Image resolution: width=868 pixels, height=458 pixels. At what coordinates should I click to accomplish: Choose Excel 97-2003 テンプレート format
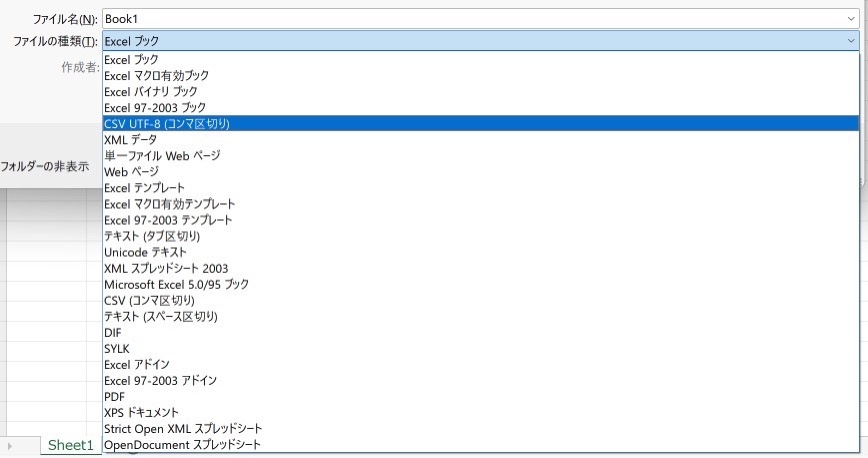pyautogui.click(x=480, y=220)
